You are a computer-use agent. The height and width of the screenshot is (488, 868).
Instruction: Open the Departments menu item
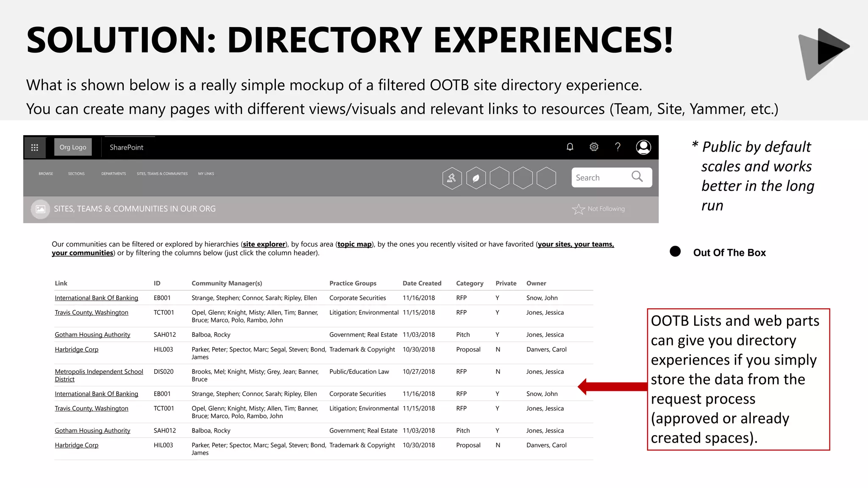click(114, 174)
